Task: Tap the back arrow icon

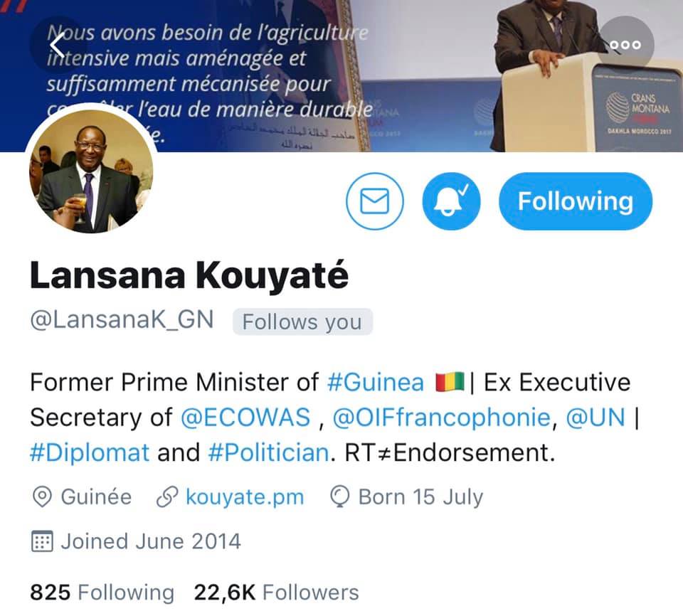Action: click(x=57, y=45)
